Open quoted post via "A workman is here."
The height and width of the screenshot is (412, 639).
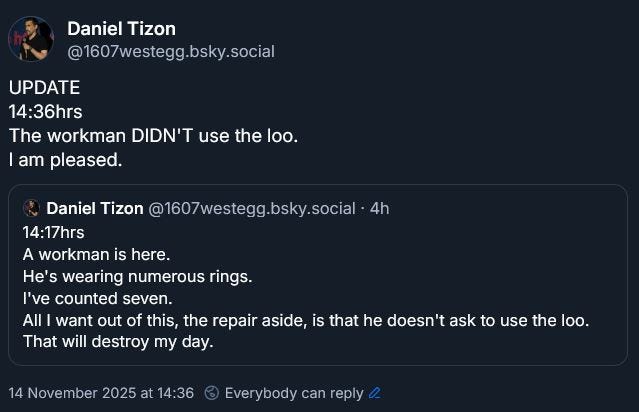tap(90, 253)
